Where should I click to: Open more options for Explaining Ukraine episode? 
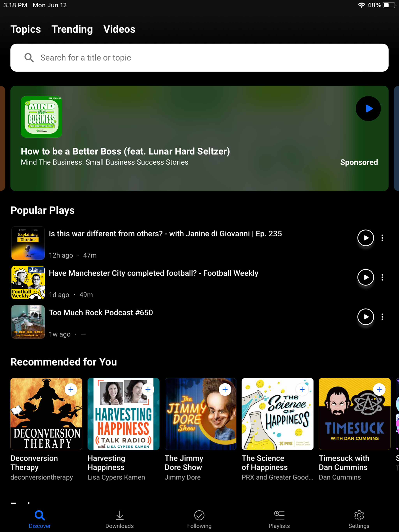pos(382,238)
